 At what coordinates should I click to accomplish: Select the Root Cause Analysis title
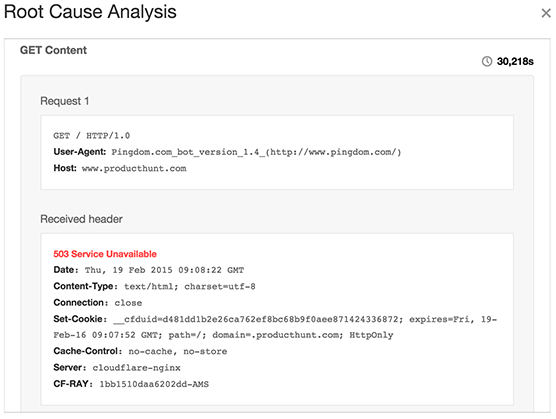tap(90, 12)
